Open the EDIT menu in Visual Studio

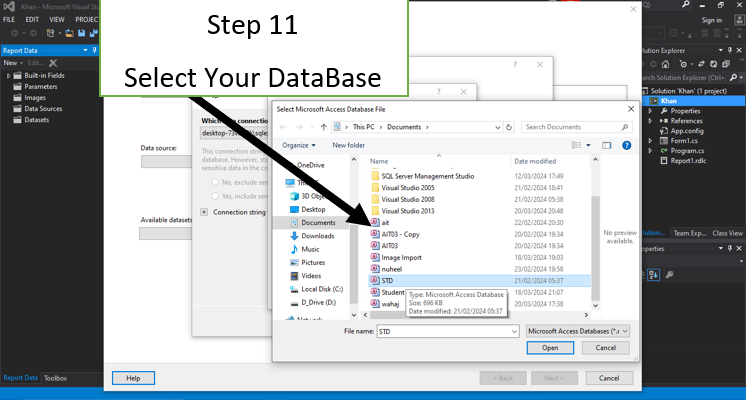click(32, 20)
